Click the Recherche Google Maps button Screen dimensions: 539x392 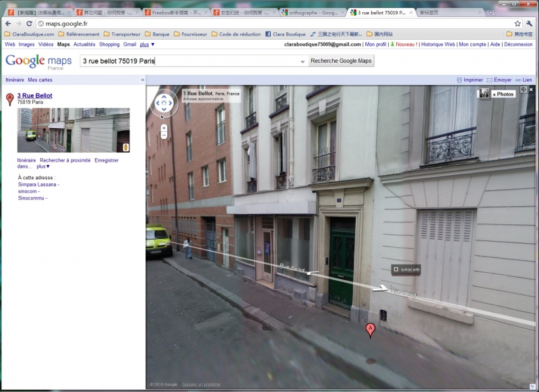coord(341,61)
